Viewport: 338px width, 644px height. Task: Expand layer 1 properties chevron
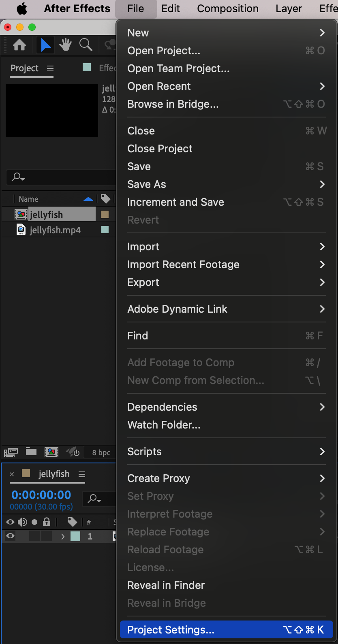(63, 536)
